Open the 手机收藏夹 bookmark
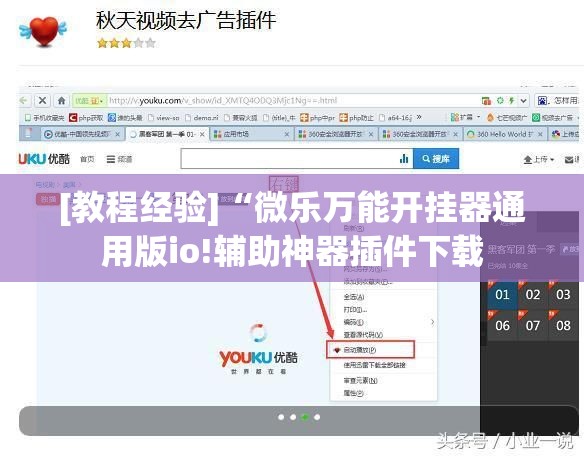Image resolution: width=584 pixels, height=456 pixels. click(44, 118)
